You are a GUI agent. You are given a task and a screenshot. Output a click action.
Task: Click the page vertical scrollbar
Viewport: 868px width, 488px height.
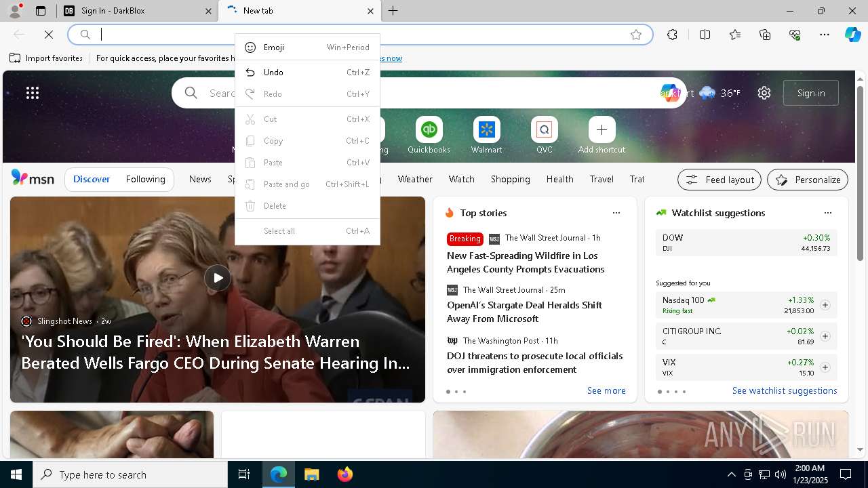(x=860, y=173)
